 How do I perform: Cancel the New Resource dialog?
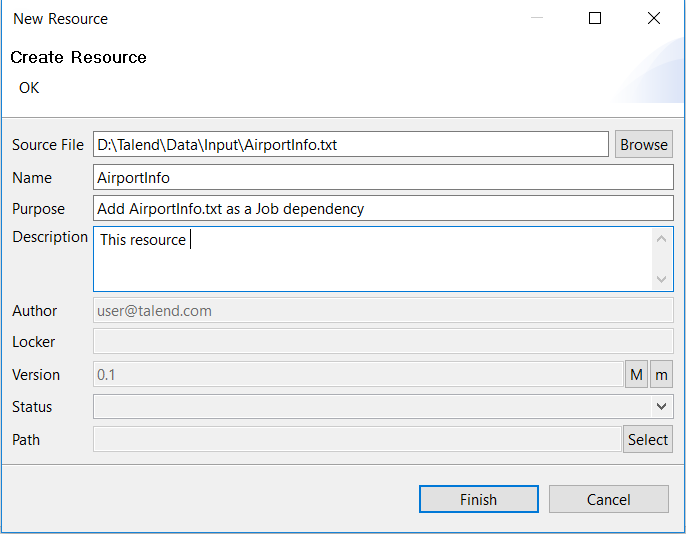click(x=608, y=499)
